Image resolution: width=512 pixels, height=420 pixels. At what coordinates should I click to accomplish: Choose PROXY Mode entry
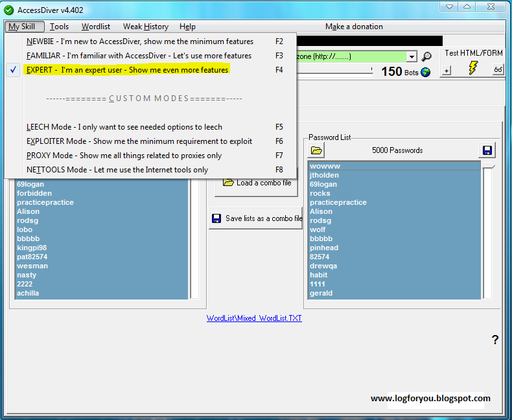tap(150, 156)
